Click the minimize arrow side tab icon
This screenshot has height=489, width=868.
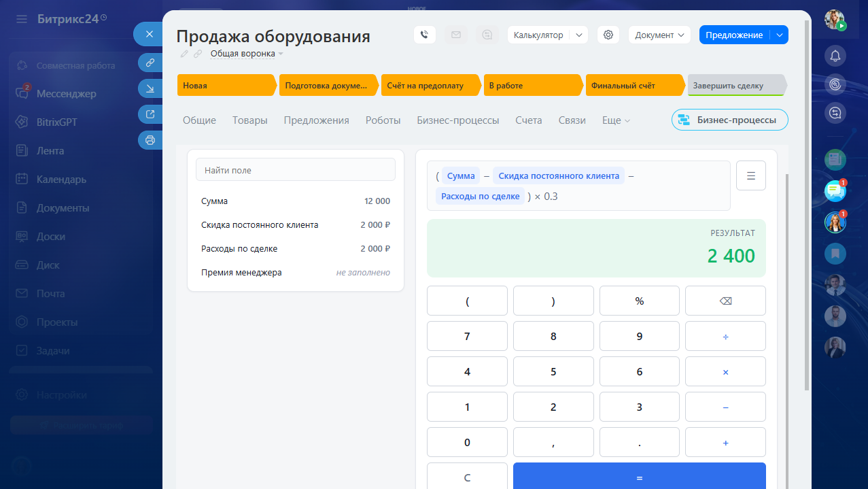[150, 88]
